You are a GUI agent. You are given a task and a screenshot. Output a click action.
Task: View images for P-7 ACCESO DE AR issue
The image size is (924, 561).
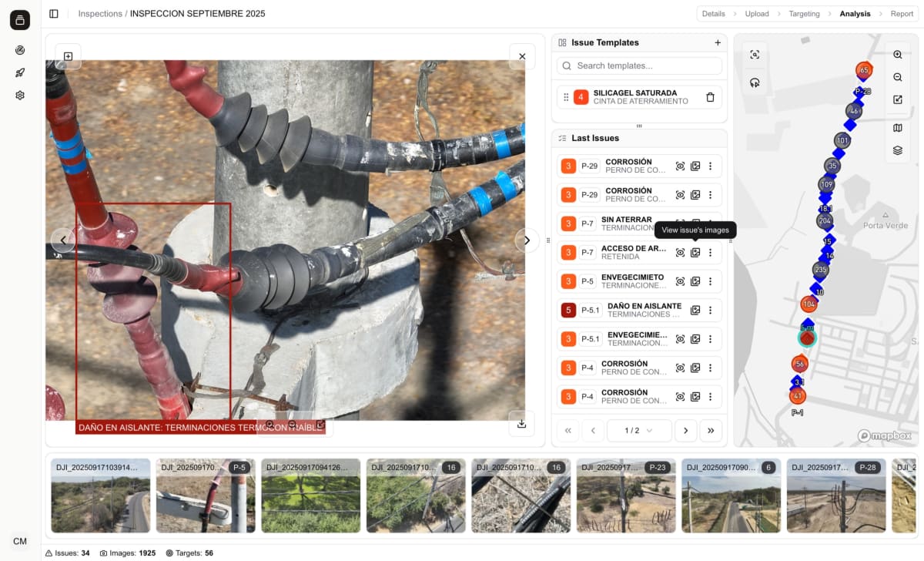point(695,253)
